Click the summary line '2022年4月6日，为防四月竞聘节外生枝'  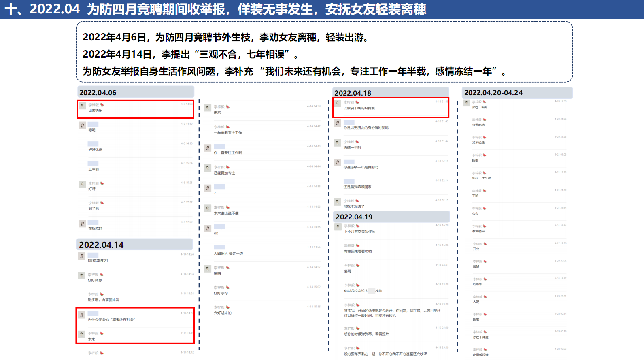click(227, 37)
